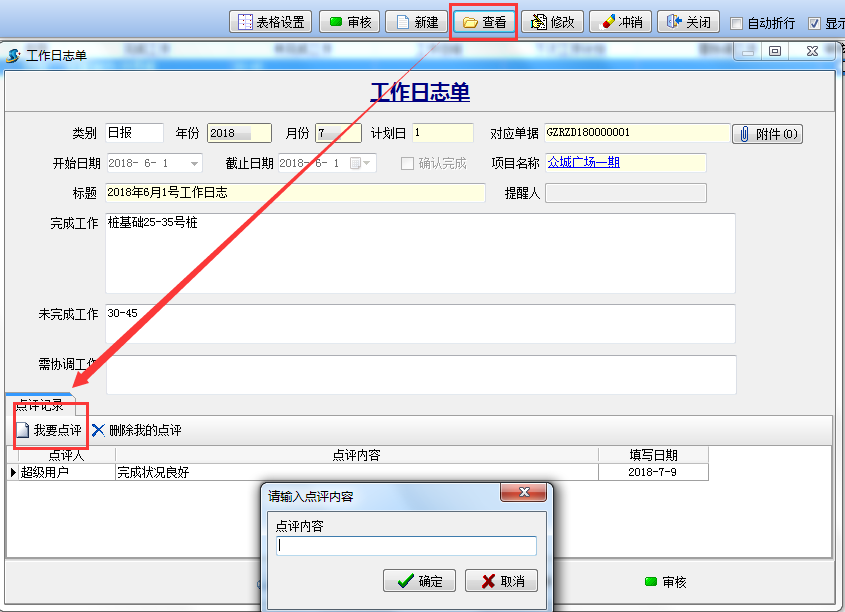
Task: Click the 修改 edit button
Action: (552, 22)
